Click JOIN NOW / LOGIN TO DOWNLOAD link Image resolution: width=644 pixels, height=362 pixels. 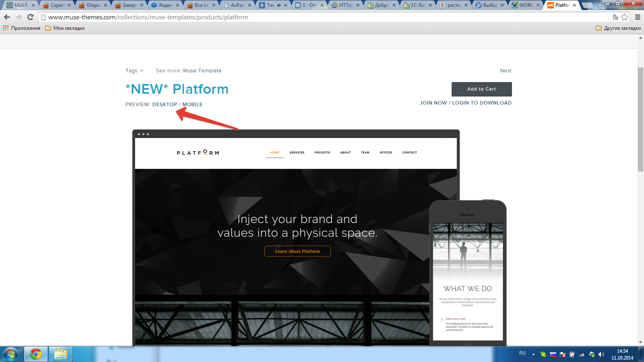(x=466, y=103)
